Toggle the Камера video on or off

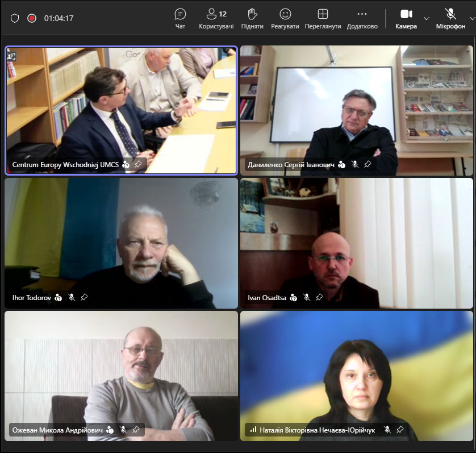406,19
